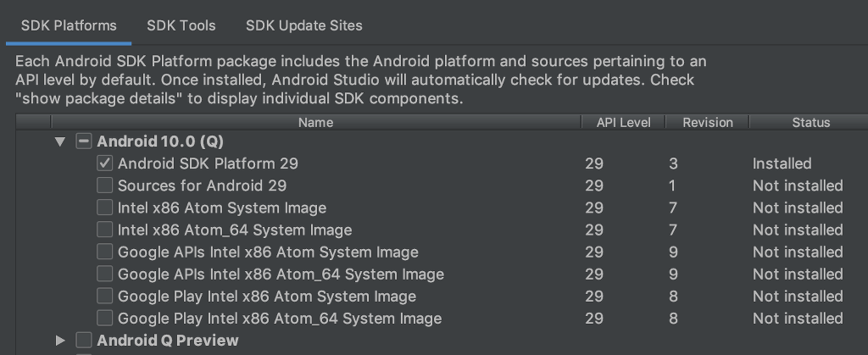The height and width of the screenshot is (355, 868).
Task: Tick Google Play Intel x86 Atom_64 System Image
Action: click(x=105, y=319)
